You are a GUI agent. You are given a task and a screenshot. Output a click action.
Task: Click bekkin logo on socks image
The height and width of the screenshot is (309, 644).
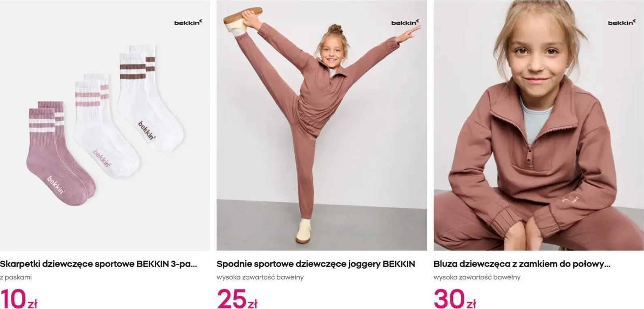[x=188, y=23]
